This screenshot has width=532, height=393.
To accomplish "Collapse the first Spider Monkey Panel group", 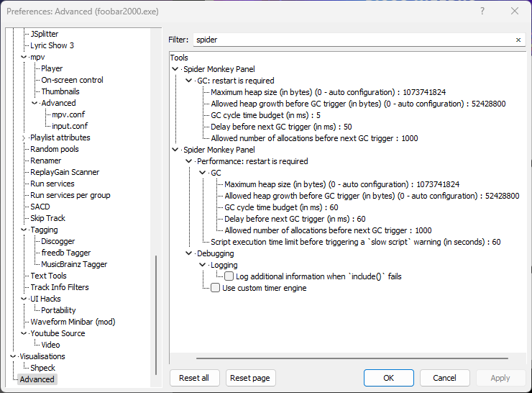I will coord(175,69).
